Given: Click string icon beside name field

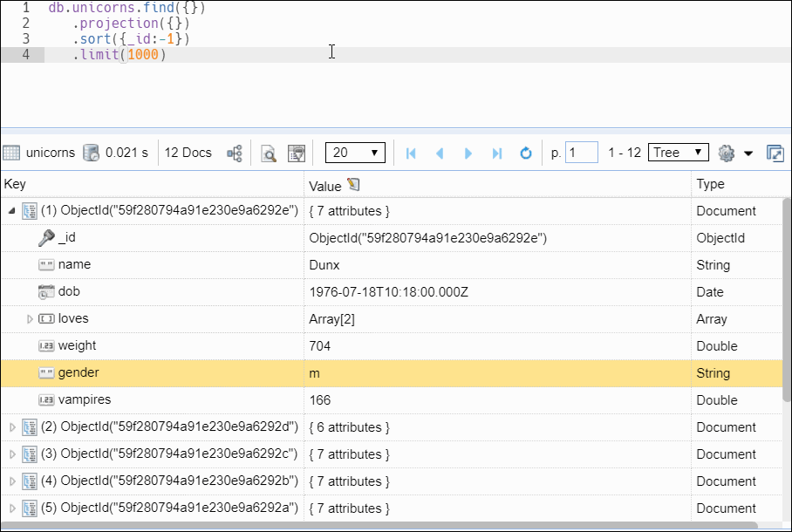Looking at the screenshot, I should tap(46, 265).
